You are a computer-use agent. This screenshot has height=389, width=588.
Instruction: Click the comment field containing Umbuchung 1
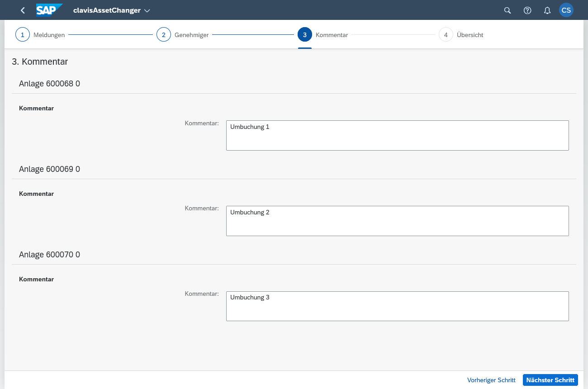397,135
